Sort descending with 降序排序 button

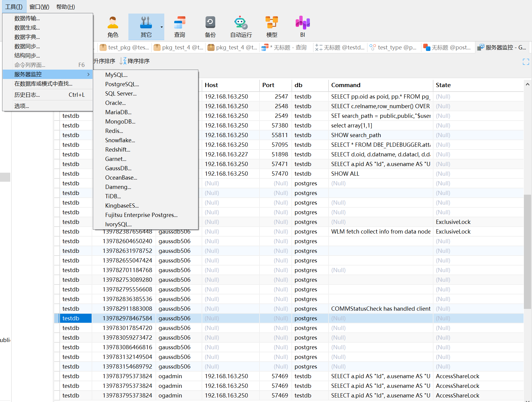pyautogui.click(x=135, y=61)
